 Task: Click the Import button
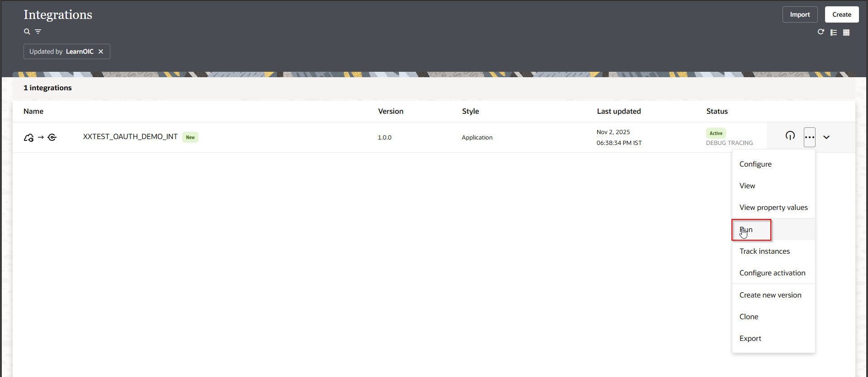click(800, 14)
